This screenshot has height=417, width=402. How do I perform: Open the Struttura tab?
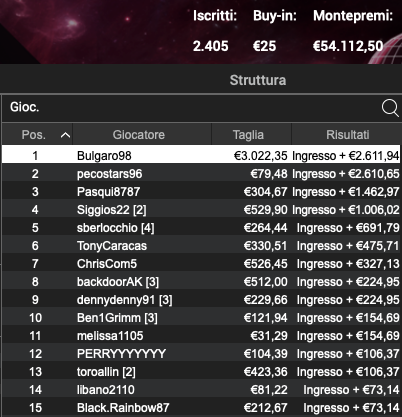[x=258, y=80]
